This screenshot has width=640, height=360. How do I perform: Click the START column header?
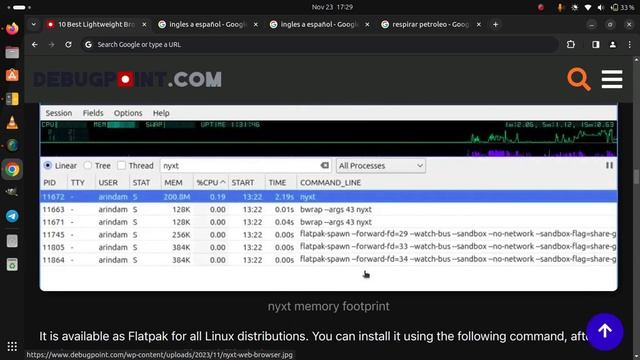pos(243,182)
